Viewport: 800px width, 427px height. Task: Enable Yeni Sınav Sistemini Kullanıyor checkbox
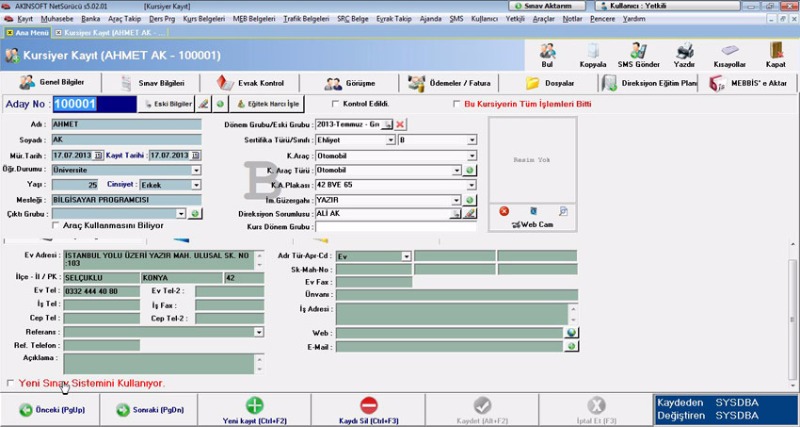11,383
